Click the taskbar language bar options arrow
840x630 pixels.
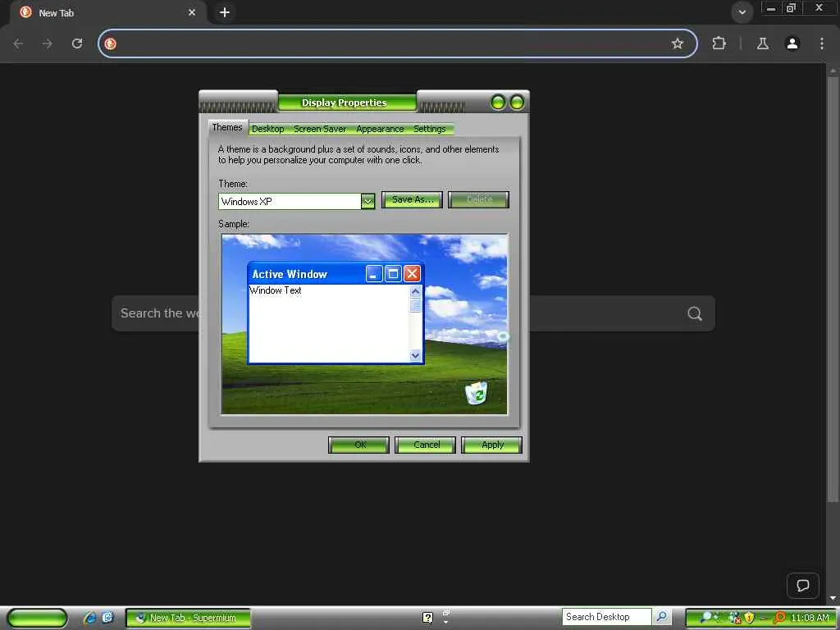pyautogui.click(x=445, y=623)
